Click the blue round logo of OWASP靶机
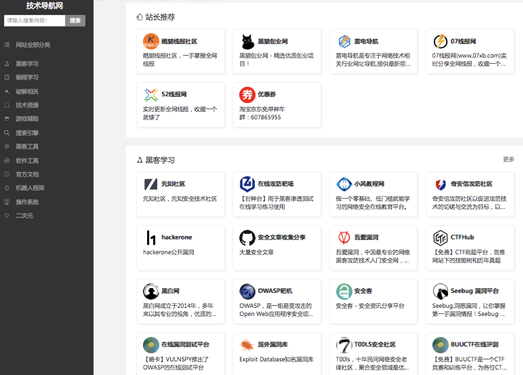This screenshot has width=523, height=375. click(247, 291)
